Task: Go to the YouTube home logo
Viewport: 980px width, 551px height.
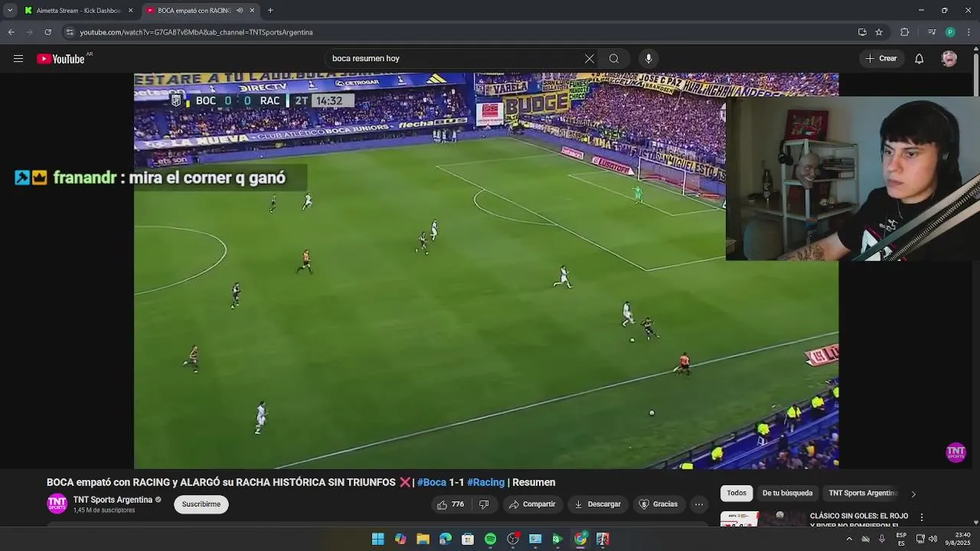Action: [60, 59]
